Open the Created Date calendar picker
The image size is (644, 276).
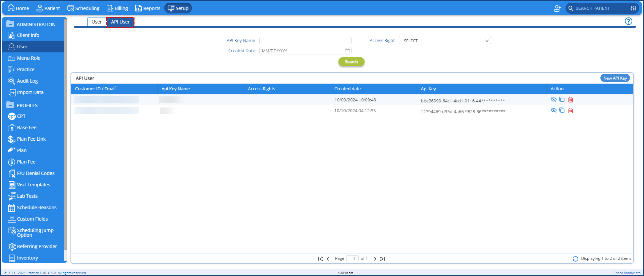click(347, 51)
